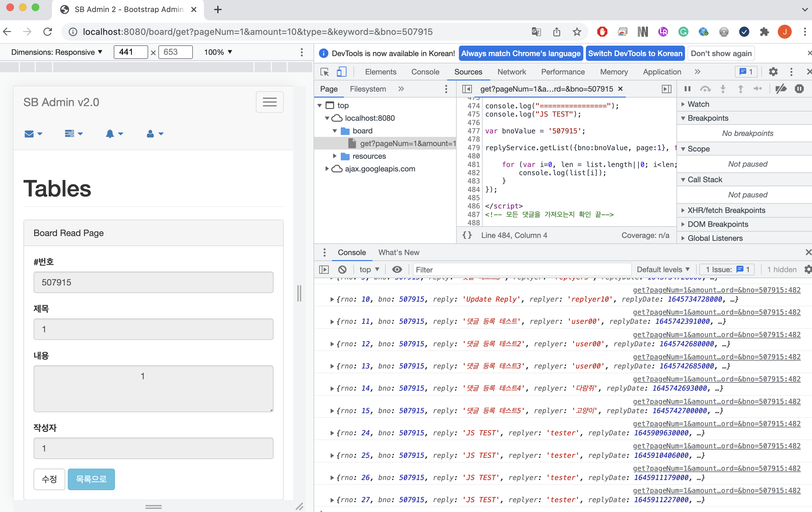
Task: Toggle the device toolbar icon
Action: point(341,72)
